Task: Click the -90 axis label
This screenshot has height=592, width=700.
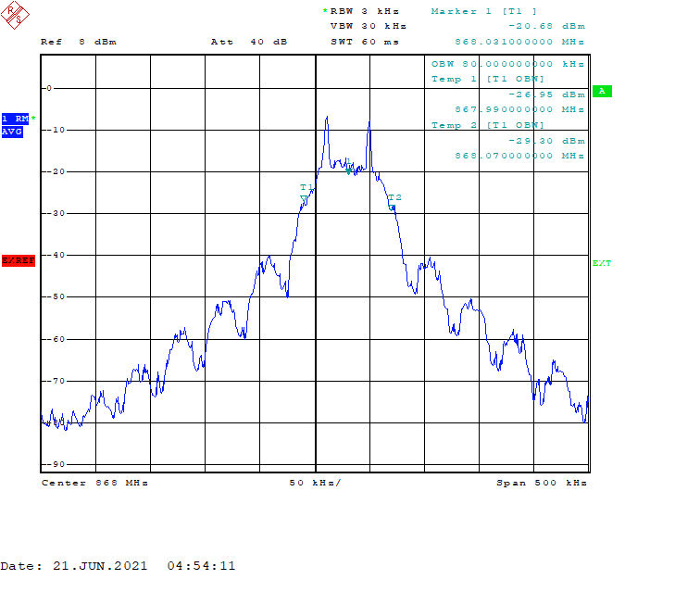Action: 56,465
